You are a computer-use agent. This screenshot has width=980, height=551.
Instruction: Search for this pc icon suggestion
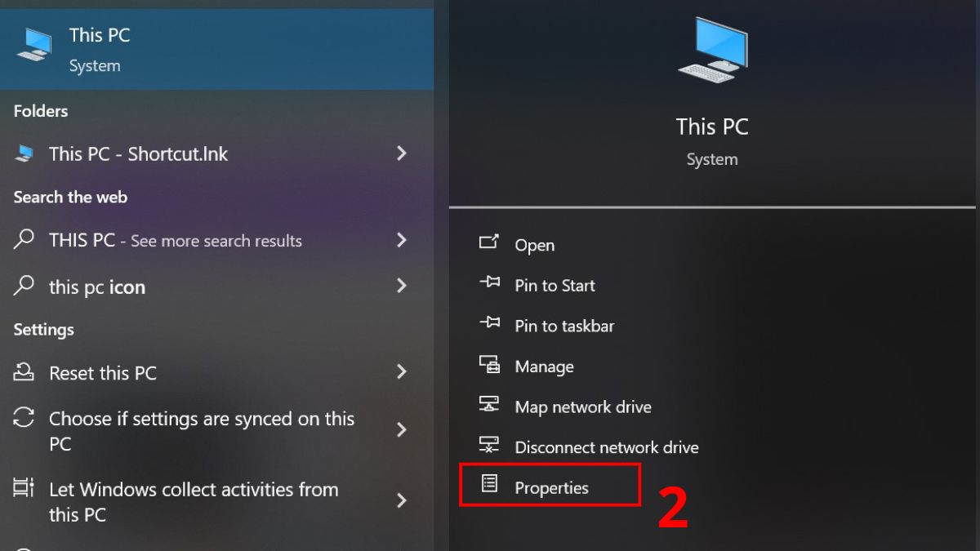coord(97,287)
